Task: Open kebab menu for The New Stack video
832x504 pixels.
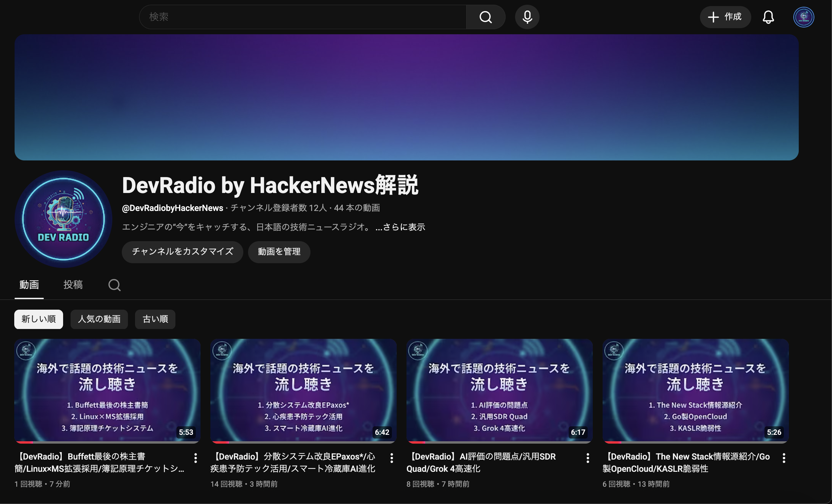Action: [x=784, y=458]
